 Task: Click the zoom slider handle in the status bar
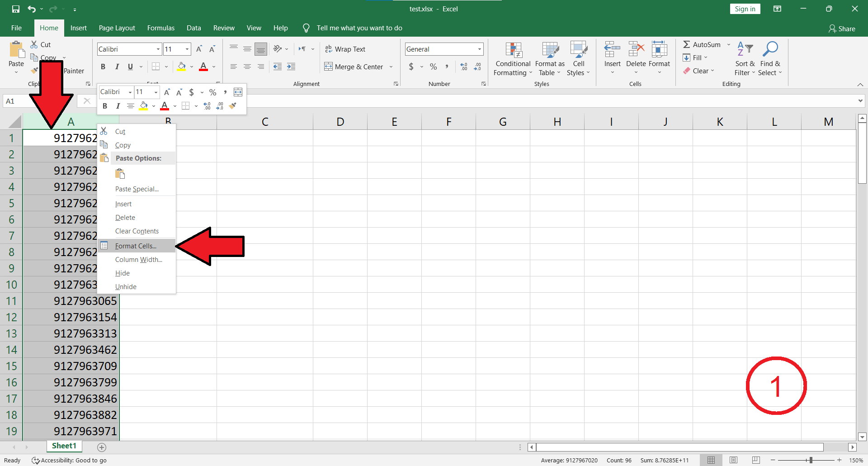(811, 460)
